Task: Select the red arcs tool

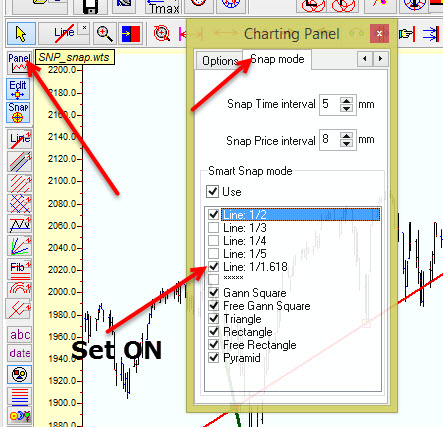Action: click(20, 288)
